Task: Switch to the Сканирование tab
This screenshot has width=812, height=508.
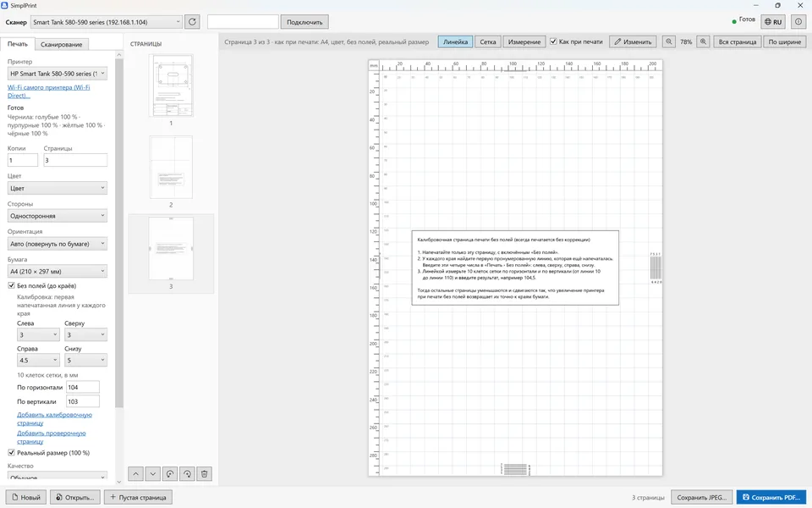Action: click(62, 45)
